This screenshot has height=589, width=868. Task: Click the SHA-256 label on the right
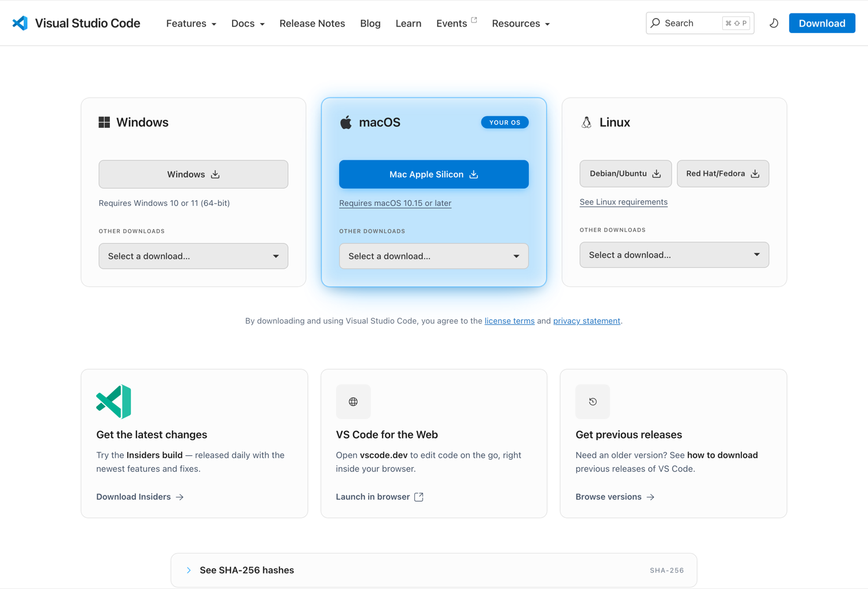[x=667, y=570]
